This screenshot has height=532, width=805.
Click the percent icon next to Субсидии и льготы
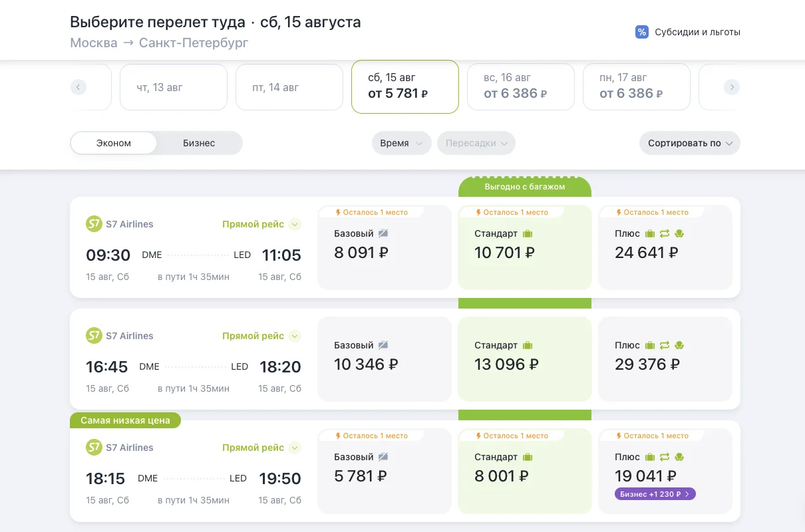[642, 32]
